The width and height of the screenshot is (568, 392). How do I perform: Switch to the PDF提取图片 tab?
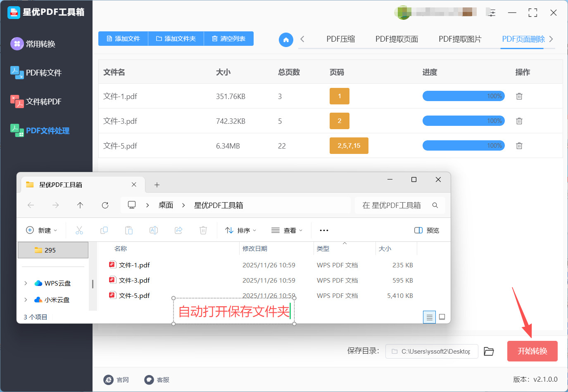click(460, 39)
